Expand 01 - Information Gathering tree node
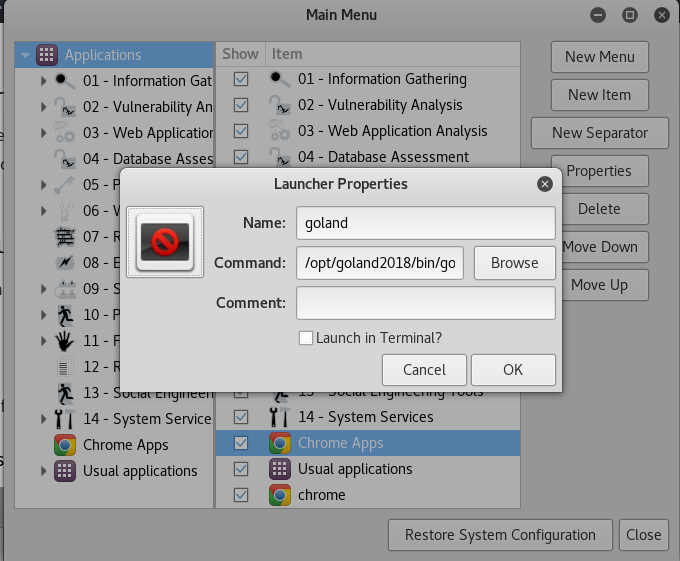This screenshot has height=561, width=680. [x=43, y=81]
